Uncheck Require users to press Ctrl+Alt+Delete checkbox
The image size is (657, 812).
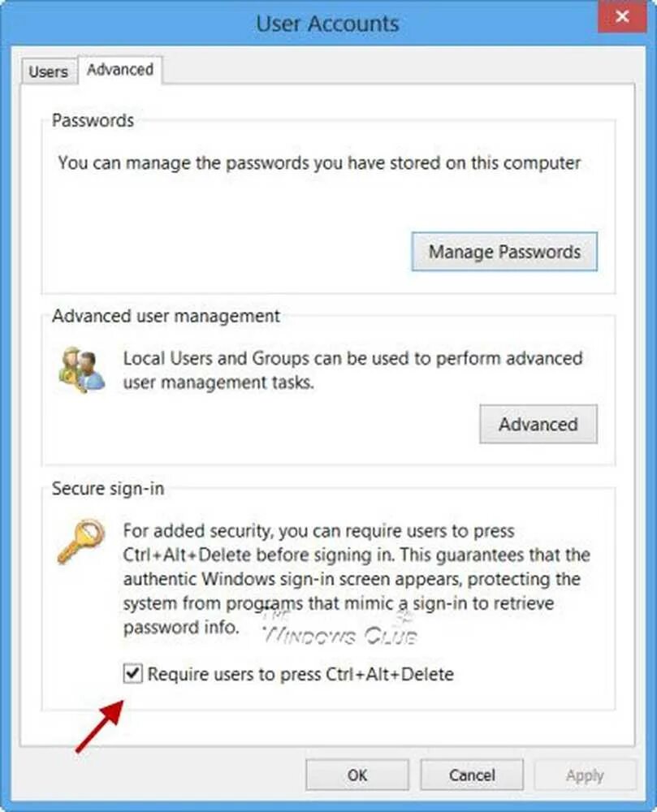coord(133,673)
